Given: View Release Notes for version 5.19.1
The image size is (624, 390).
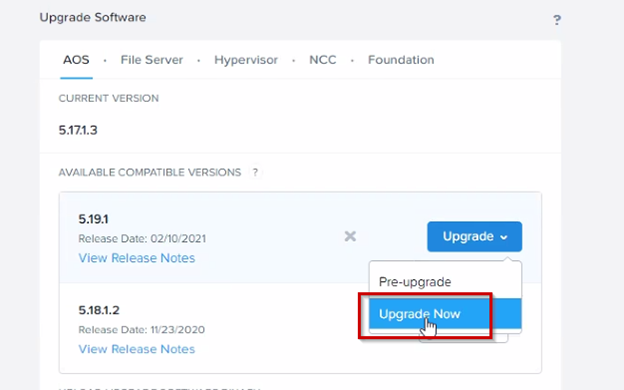Looking at the screenshot, I should coord(136,258).
